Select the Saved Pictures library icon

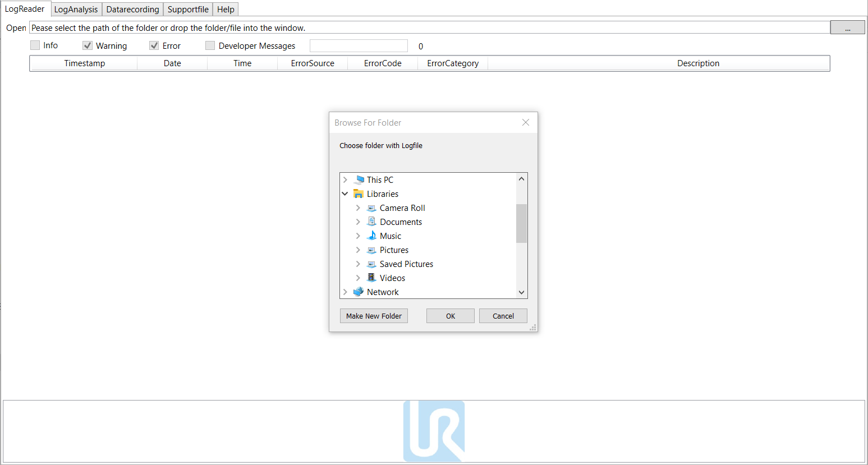[371, 264]
